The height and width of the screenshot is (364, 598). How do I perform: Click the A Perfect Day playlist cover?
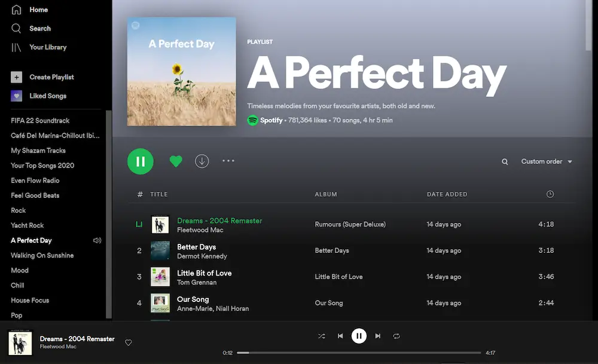point(182,71)
